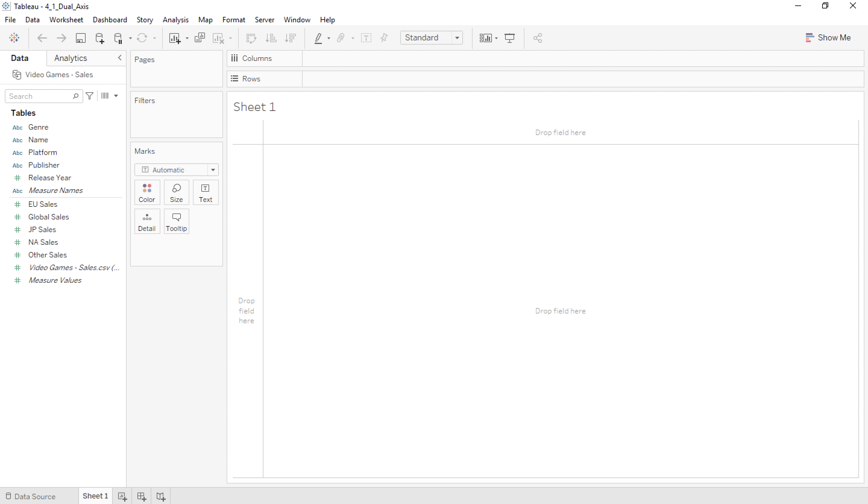This screenshot has height=504, width=868.
Task: Open the Marks type Automatic dropdown
Action: 176,170
